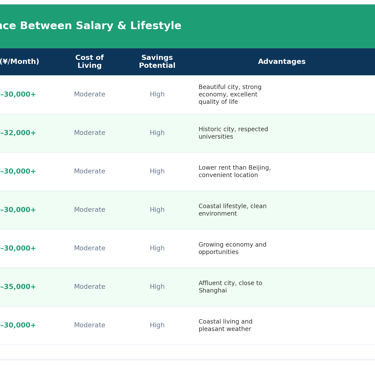Click 'Moderate' in the Growing economy row

coord(89,248)
